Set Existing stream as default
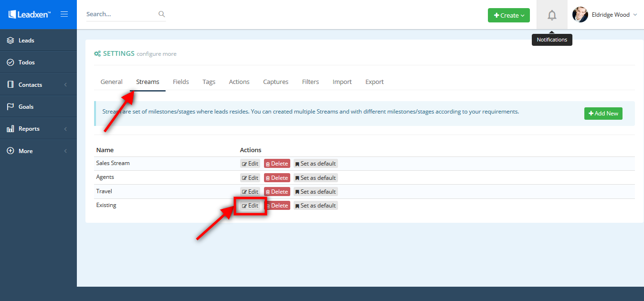Screen dimensions: 644x301 pyautogui.click(x=316, y=206)
